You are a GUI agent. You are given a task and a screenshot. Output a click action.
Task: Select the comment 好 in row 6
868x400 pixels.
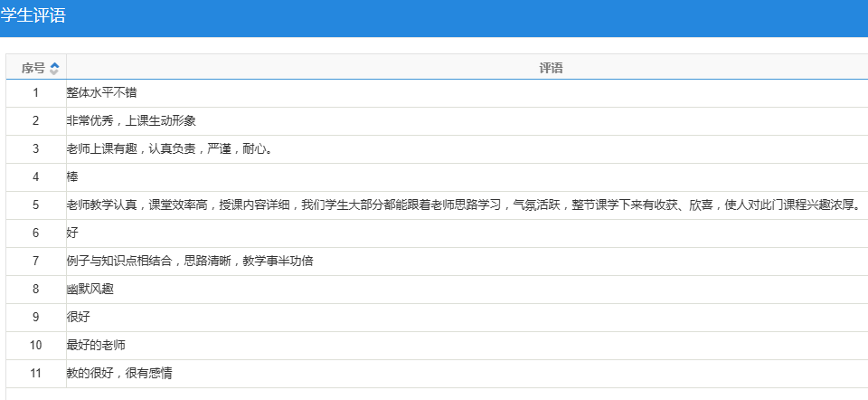[72, 233]
